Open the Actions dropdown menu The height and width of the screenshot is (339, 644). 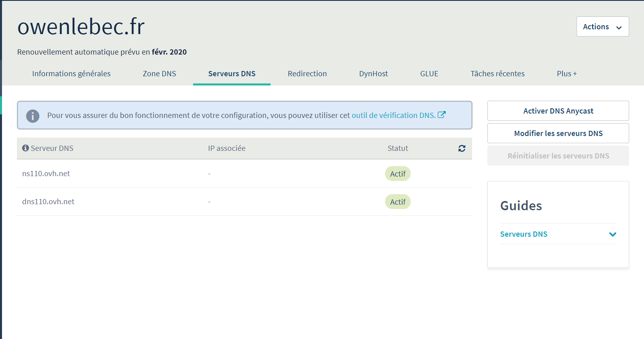(x=603, y=26)
